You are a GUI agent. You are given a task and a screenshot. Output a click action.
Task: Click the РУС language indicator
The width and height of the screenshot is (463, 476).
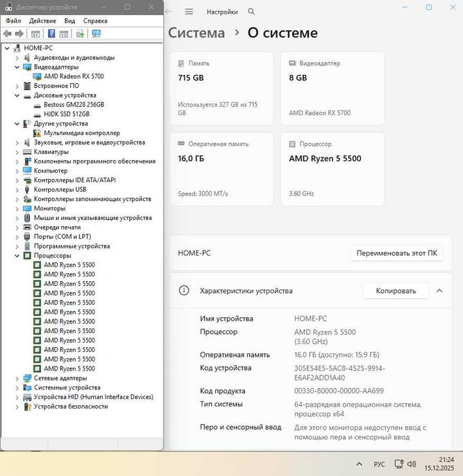point(379,464)
